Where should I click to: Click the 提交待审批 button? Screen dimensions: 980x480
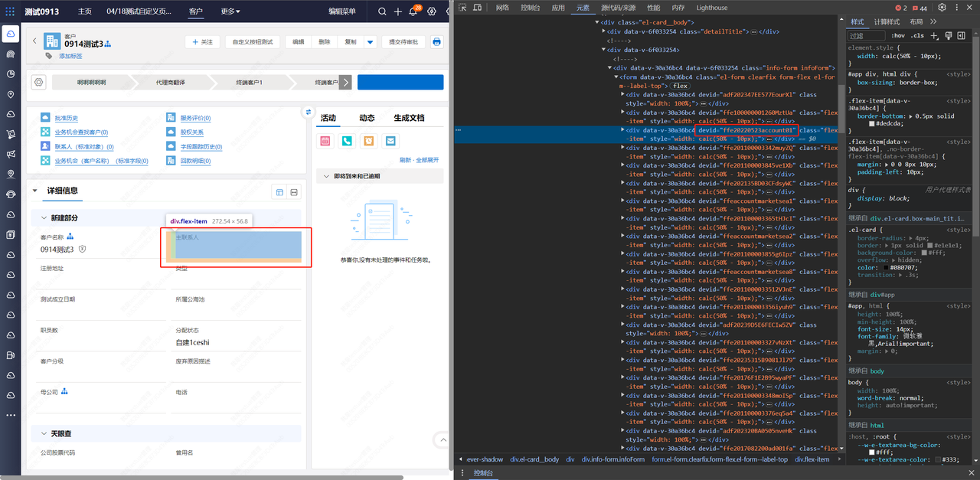point(403,42)
